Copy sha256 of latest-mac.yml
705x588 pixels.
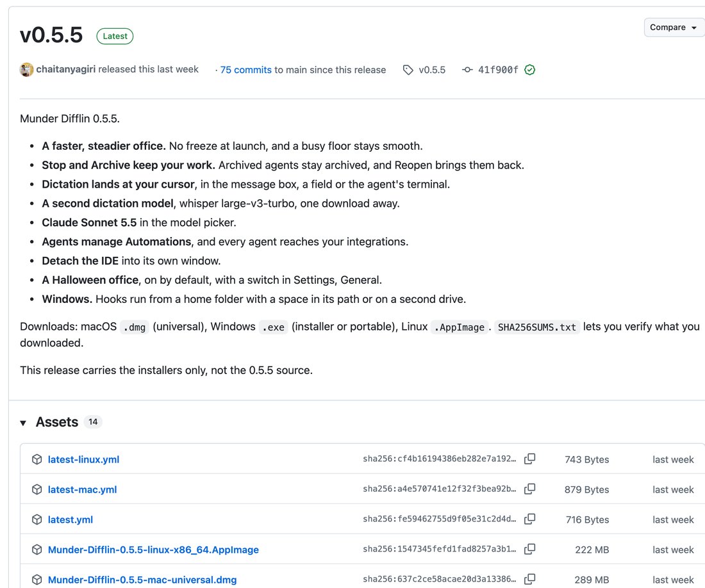click(x=529, y=489)
